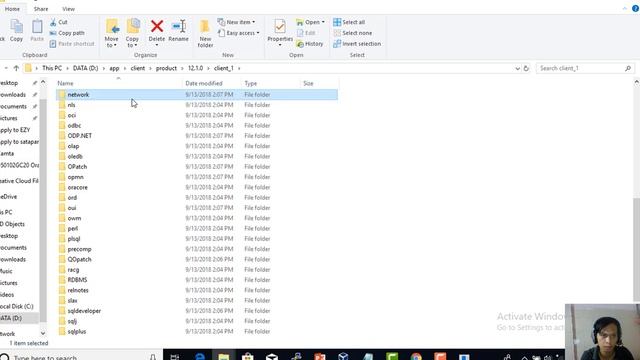Switch to the View ribbon tab
The image size is (640, 360).
68,9
